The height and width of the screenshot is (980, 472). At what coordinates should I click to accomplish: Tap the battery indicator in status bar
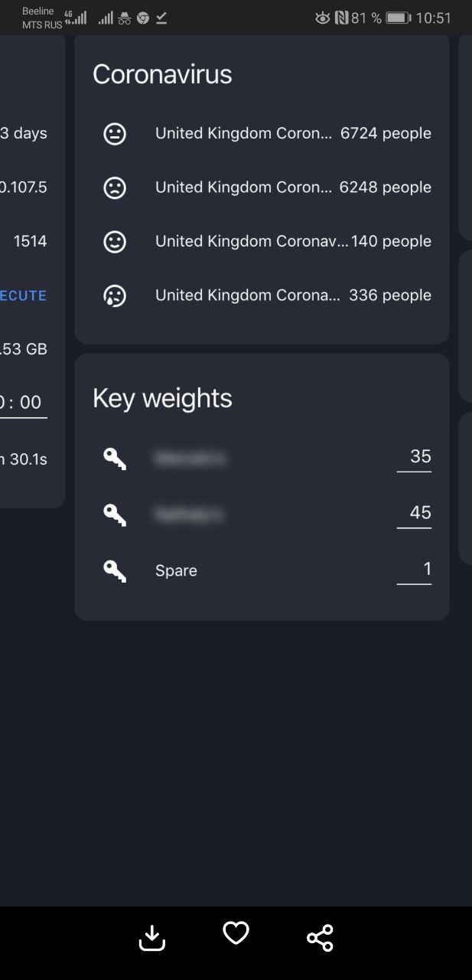point(398,18)
